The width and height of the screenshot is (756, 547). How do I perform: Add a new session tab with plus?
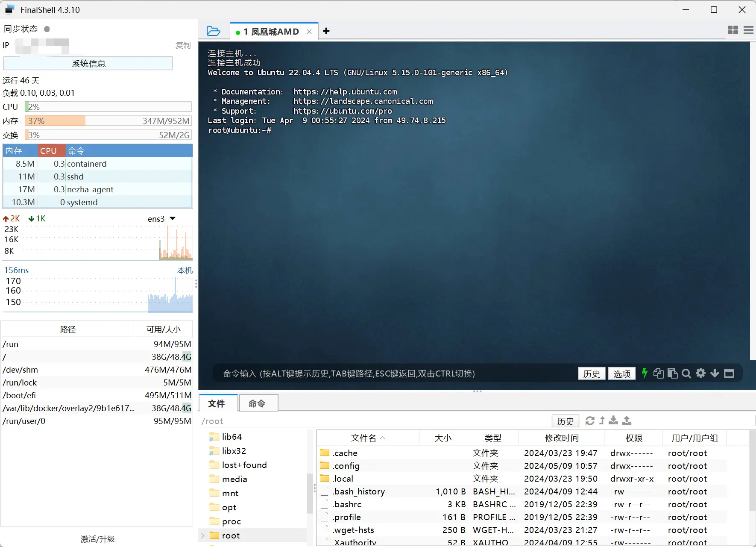(x=326, y=31)
